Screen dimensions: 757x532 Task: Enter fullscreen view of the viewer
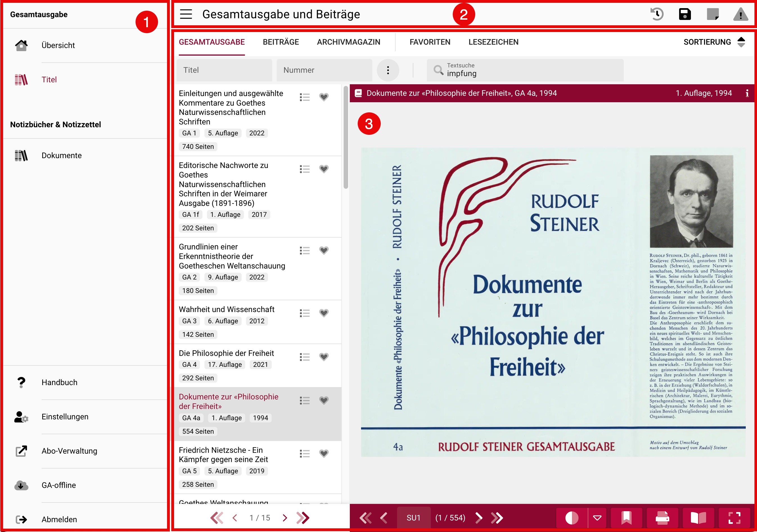[x=734, y=517]
